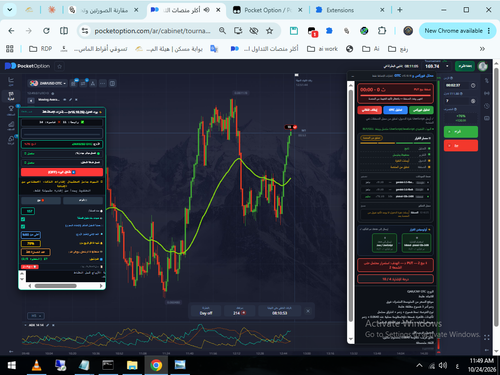The height and width of the screenshot is (375, 500).
Task: Open the Chrome extensions puzzle icon
Action: tap(382, 31)
